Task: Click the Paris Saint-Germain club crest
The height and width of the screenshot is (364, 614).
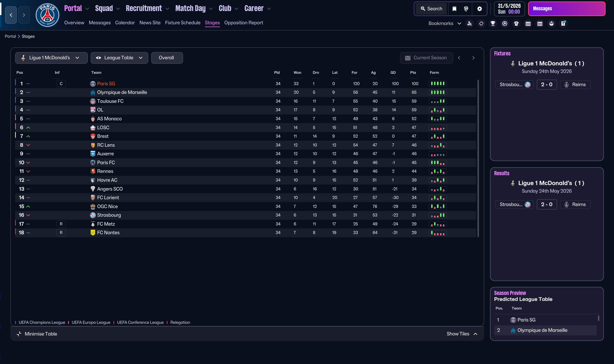Action: (x=47, y=15)
